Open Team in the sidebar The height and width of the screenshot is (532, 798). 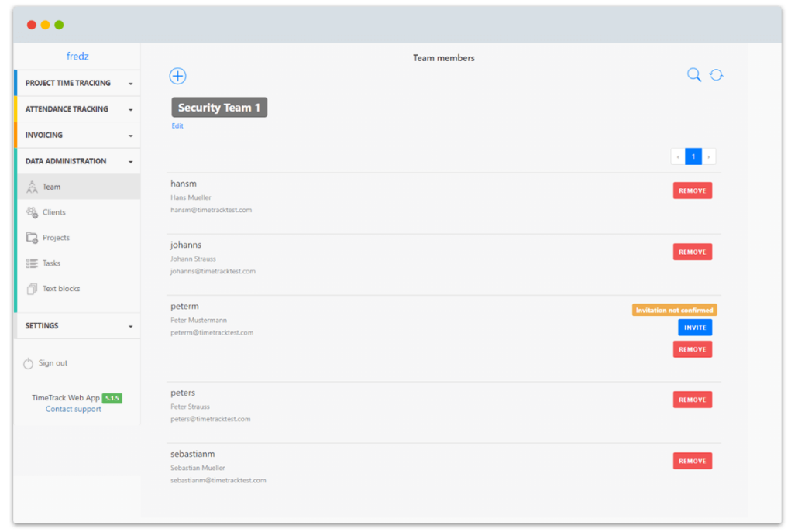pos(51,187)
